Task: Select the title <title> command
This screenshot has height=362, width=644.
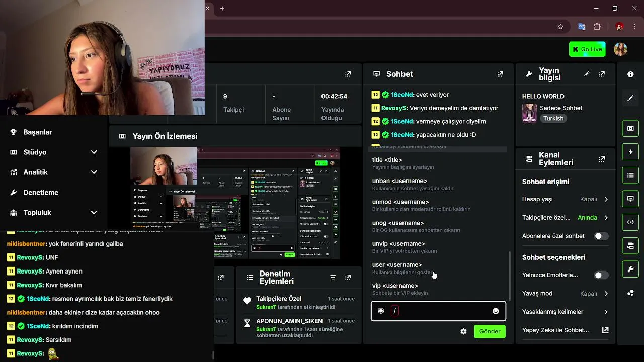Action: pyautogui.click(x=438, y=163)
